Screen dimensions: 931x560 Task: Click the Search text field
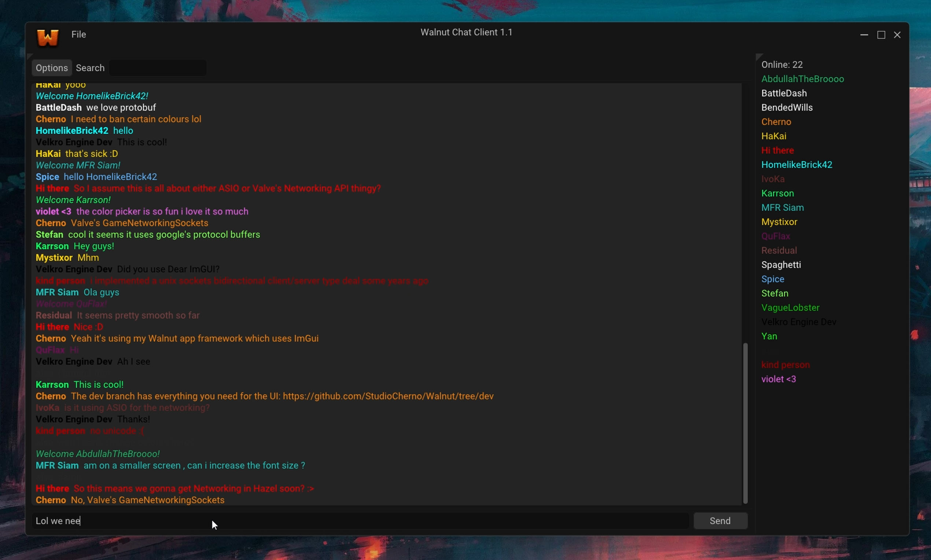157,68
